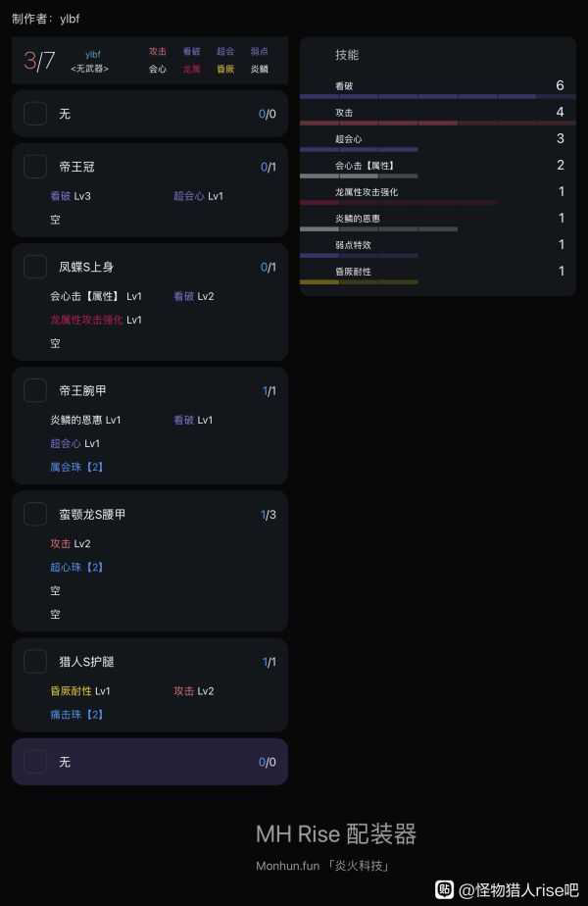Screen dimensions: 588x906
Task: Tick the 帝王冠 checkbox
Action: (35, 167)
